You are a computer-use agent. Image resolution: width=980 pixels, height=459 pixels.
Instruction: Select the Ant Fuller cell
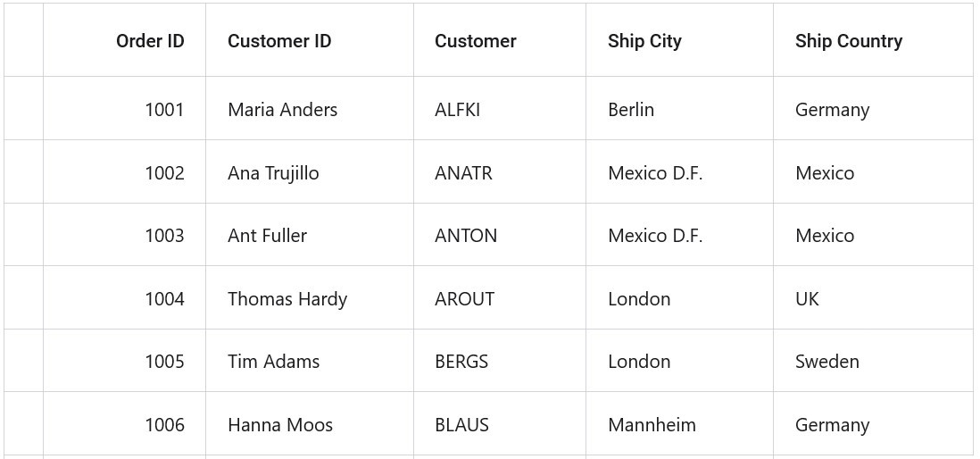click(267, 236)
